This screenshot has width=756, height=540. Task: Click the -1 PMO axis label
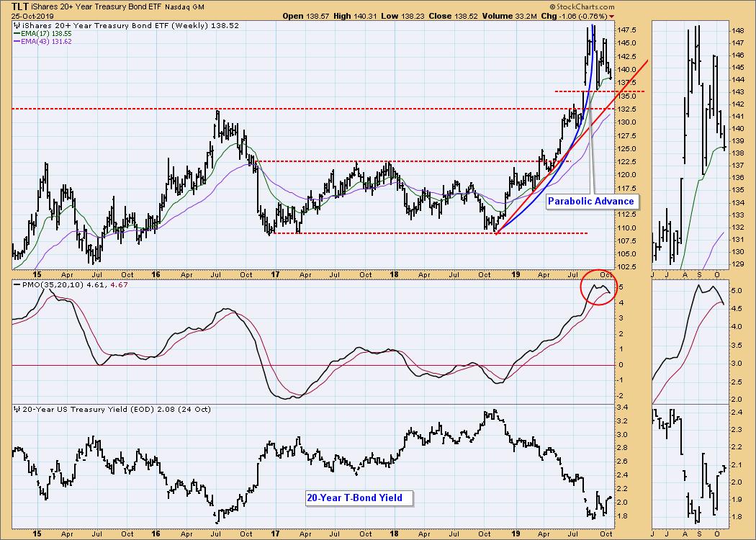(621, 380)
